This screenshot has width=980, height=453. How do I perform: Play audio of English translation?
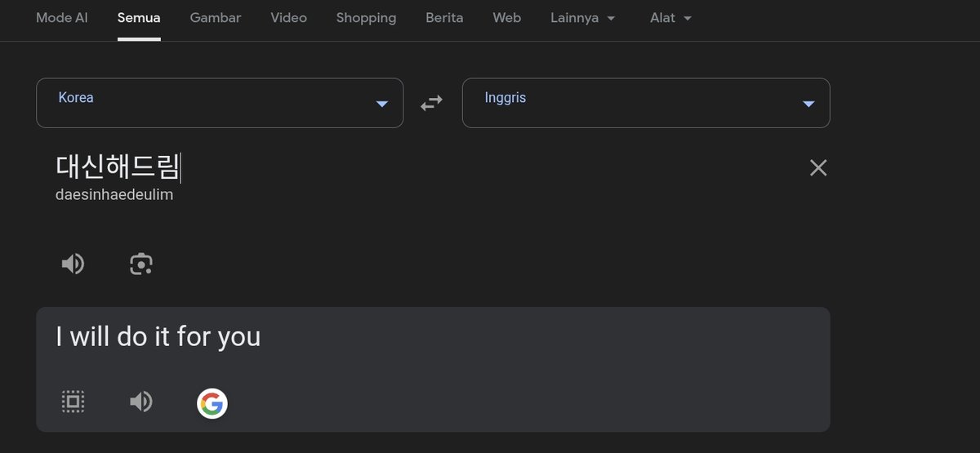point(141,402)
